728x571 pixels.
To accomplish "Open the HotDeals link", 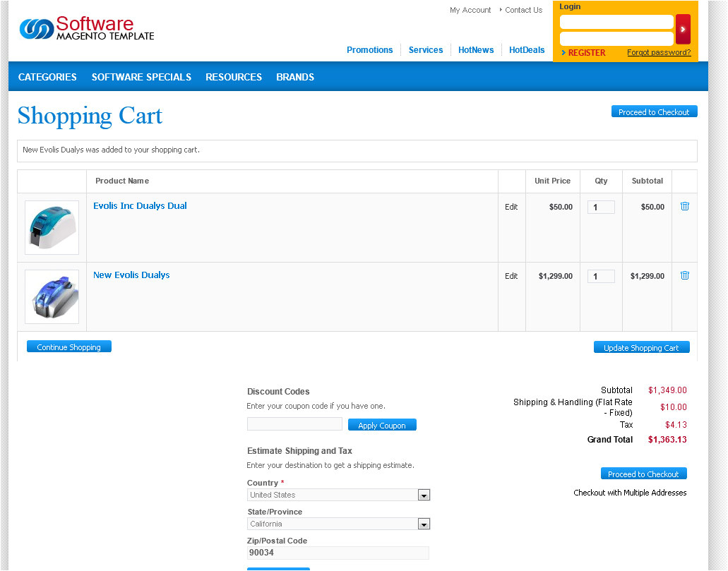I will pos(527,50).
